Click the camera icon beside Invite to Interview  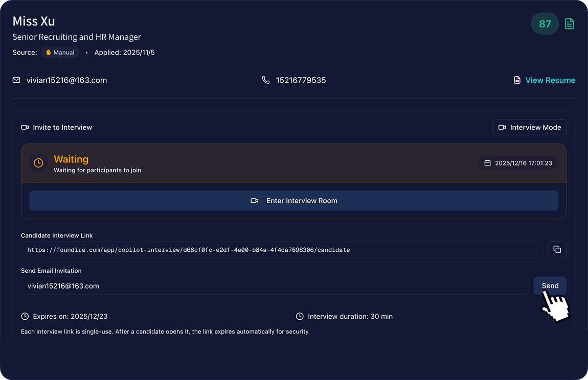[25, 127]
